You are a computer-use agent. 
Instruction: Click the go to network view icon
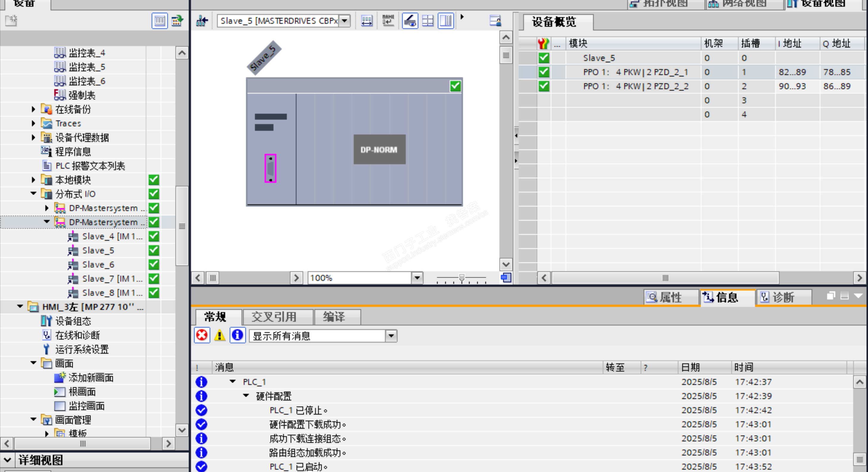(202, 21)
